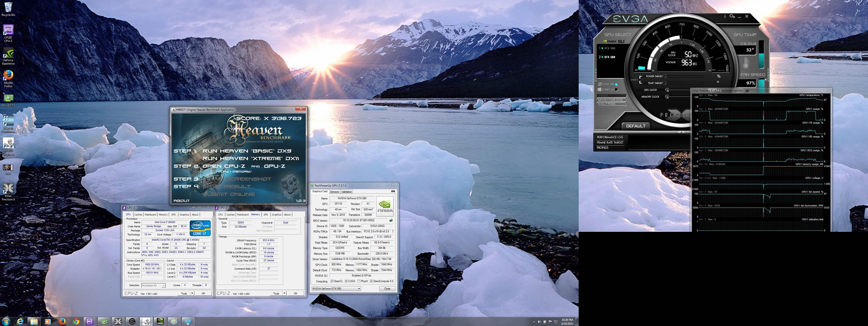
Task: Click the BIOS save chip icon in GPU-Z
Action: point(391,220)
